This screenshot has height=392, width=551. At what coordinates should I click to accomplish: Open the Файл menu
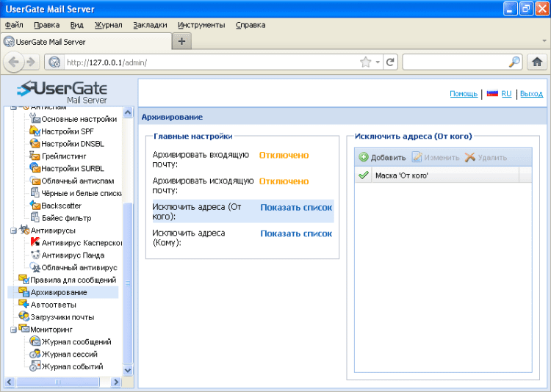pyautogui.click(x=14, y=25)
